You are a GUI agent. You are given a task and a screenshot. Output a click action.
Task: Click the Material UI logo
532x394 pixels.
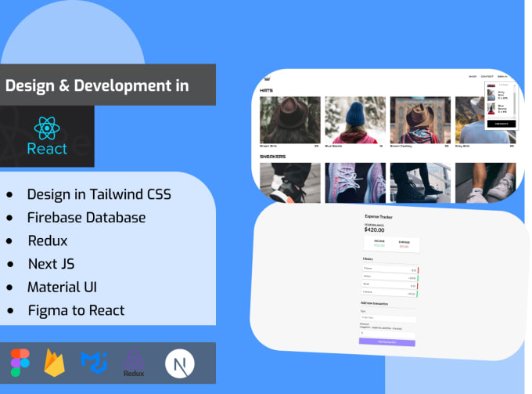95,363
